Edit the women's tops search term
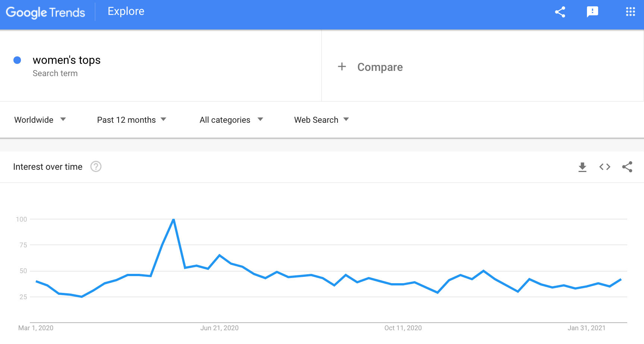Screen dimensions: 644x344 tap(67, 60)
